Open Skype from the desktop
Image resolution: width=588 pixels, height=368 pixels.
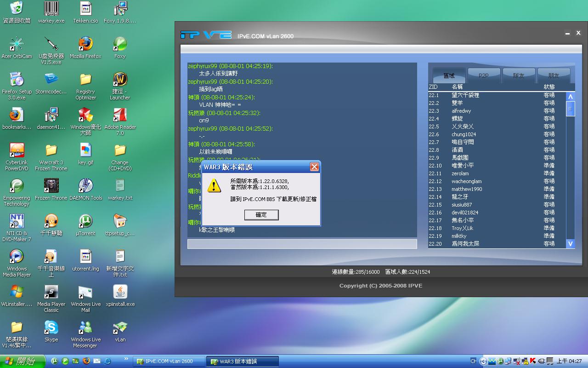[51, 328]
